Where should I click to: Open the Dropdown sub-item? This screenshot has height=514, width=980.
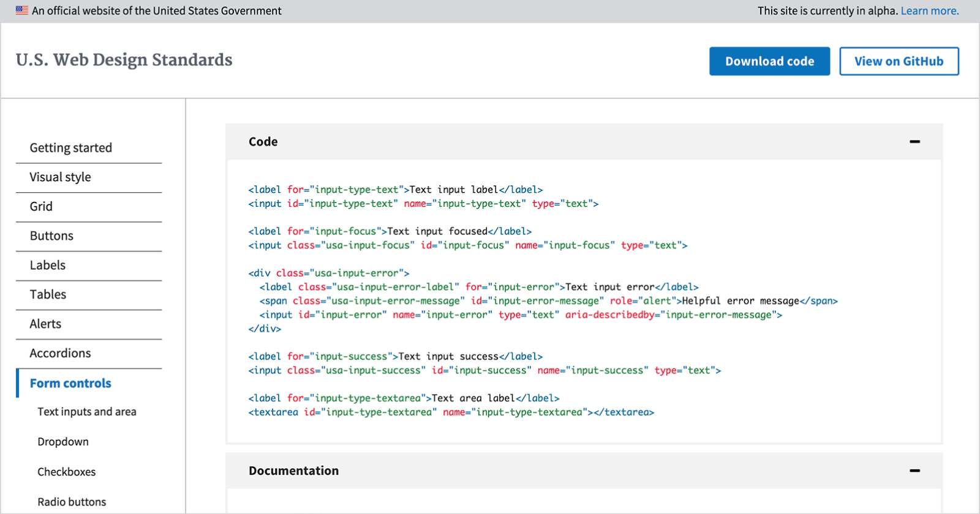pos(63,442)
